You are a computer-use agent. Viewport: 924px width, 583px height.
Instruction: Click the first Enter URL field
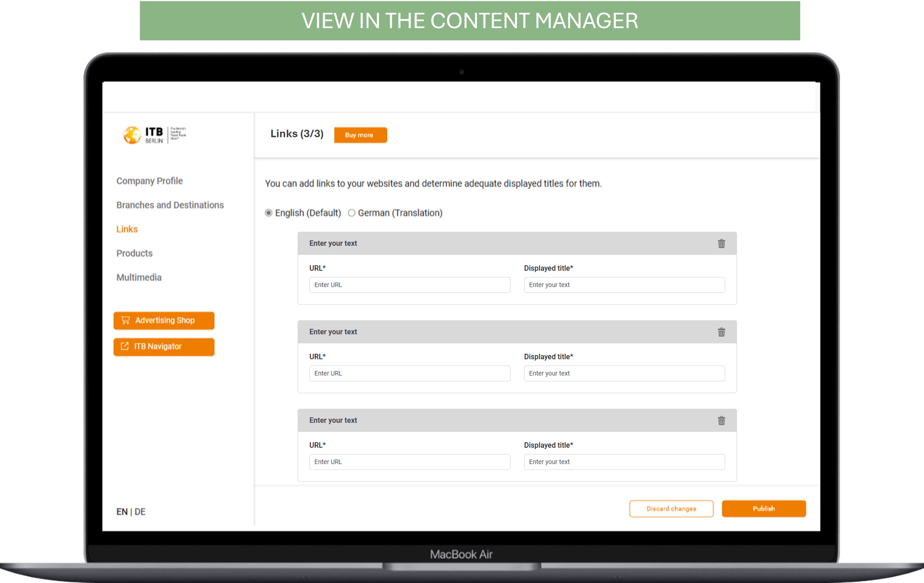point(409,285)
